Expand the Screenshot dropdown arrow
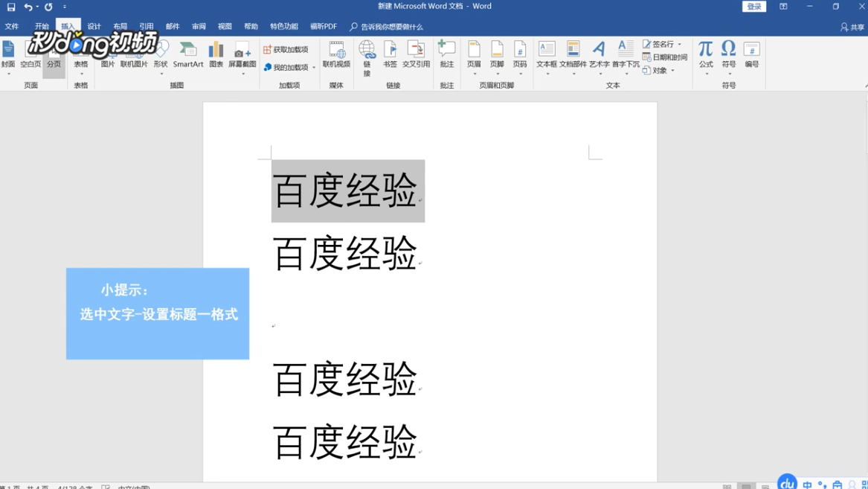Screen dimensions: 868x489 243,73
